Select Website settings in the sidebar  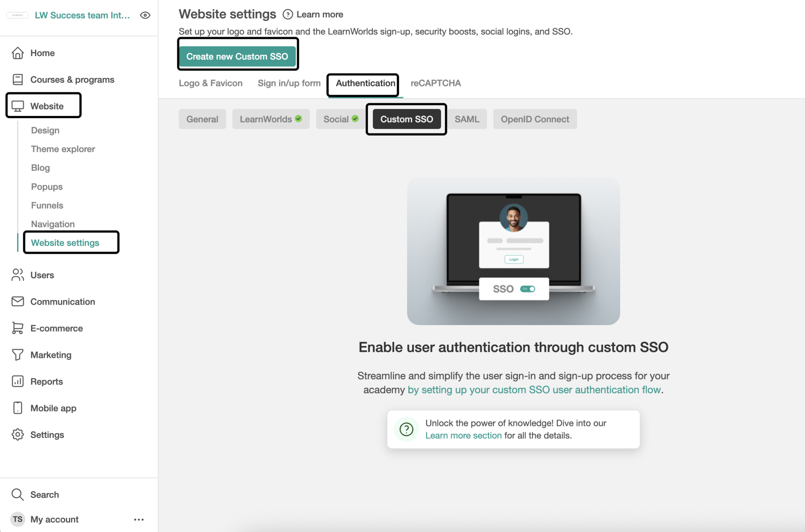(x=65, y=243)
